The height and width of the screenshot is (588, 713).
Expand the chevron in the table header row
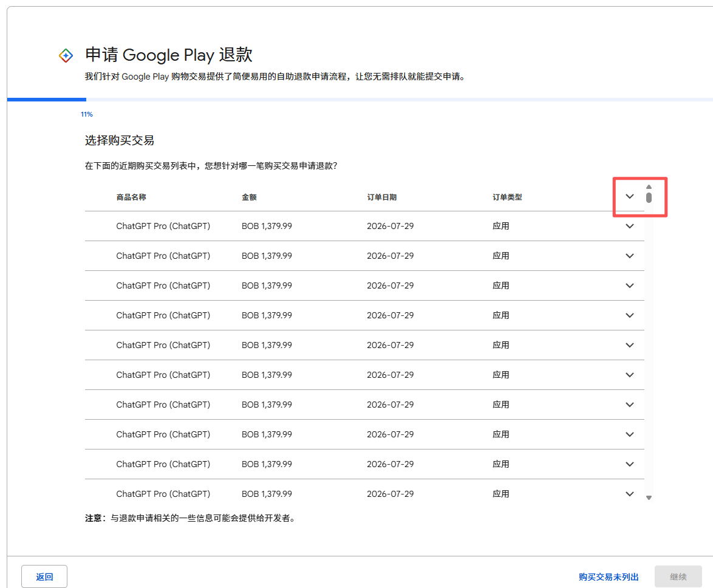[629, 196]
